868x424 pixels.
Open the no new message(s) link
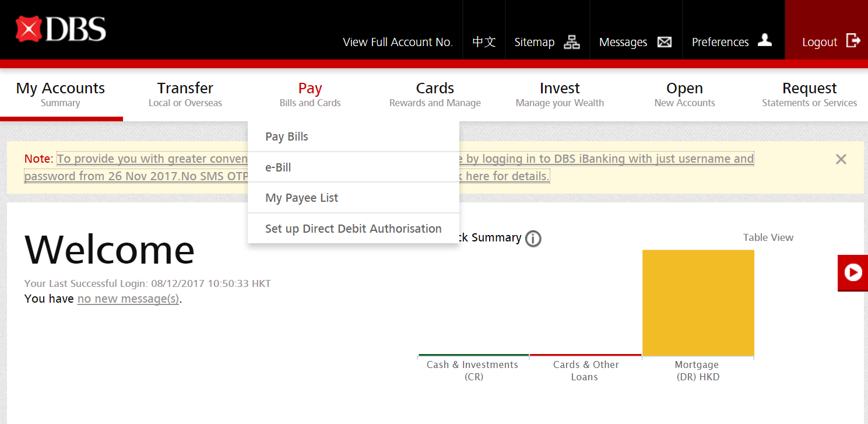click(x=128, y=299)
